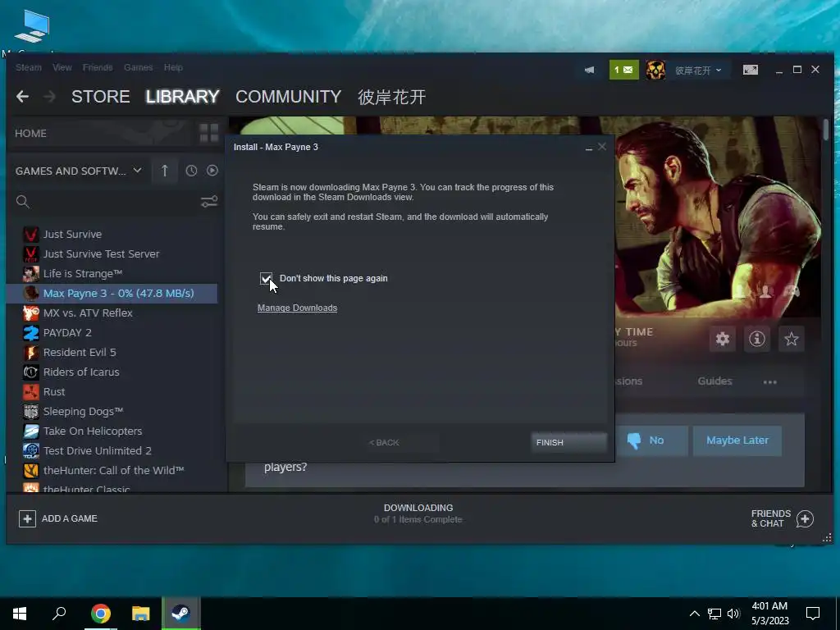Show hidden system tray icons
Viewport: 840px width, 630px height.
click(694, 614)
